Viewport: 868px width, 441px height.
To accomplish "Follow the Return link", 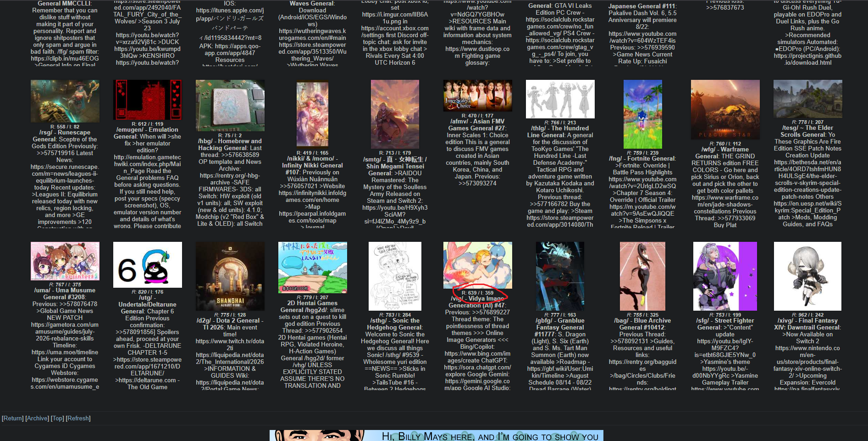I will (13, 419).
